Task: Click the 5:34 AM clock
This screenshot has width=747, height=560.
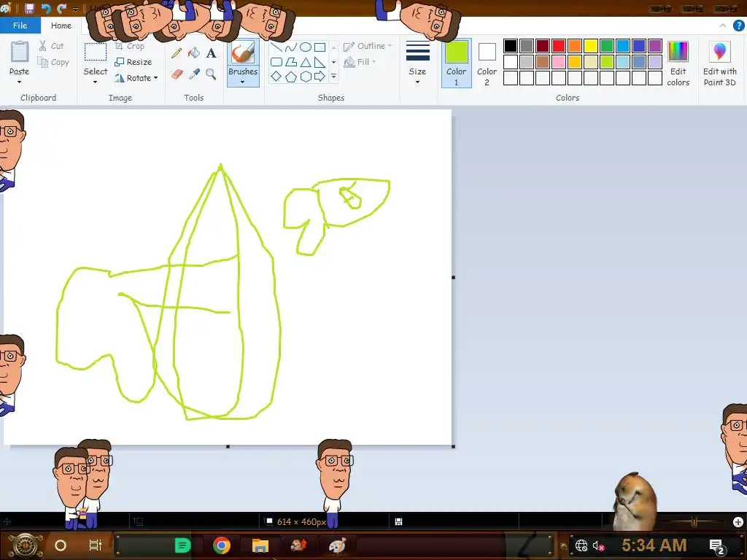Action: point(654,545)
